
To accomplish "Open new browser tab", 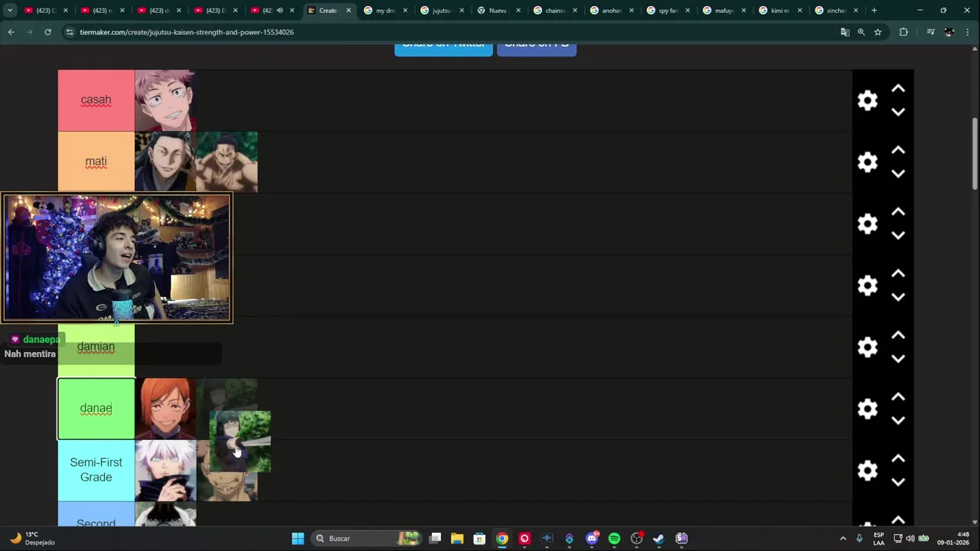I will [x=874, y=11].
